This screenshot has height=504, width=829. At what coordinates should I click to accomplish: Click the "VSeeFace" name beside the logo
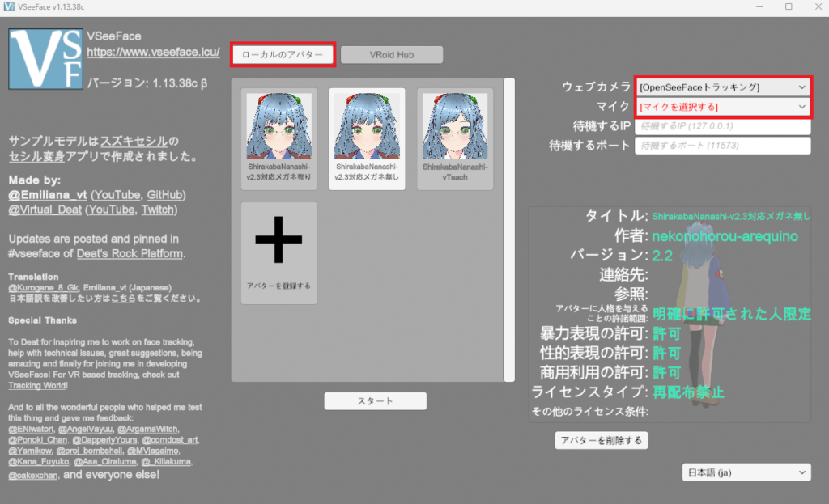tap(114, 36)
